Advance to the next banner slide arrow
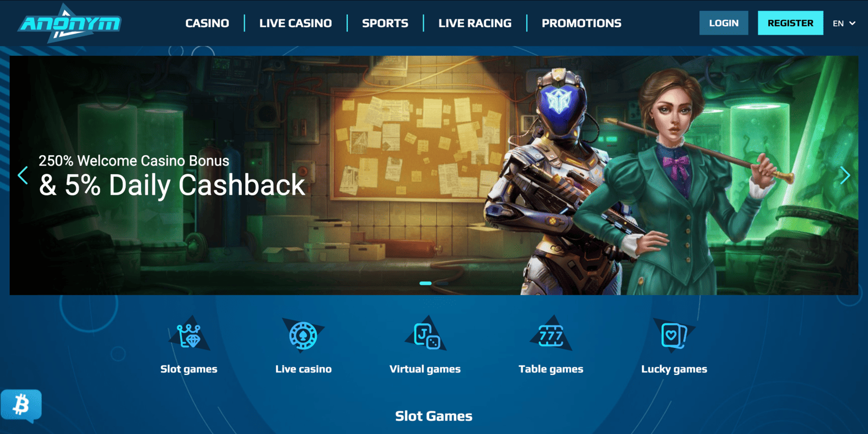Screen dimensions: 868x434 tap(845, 175)
